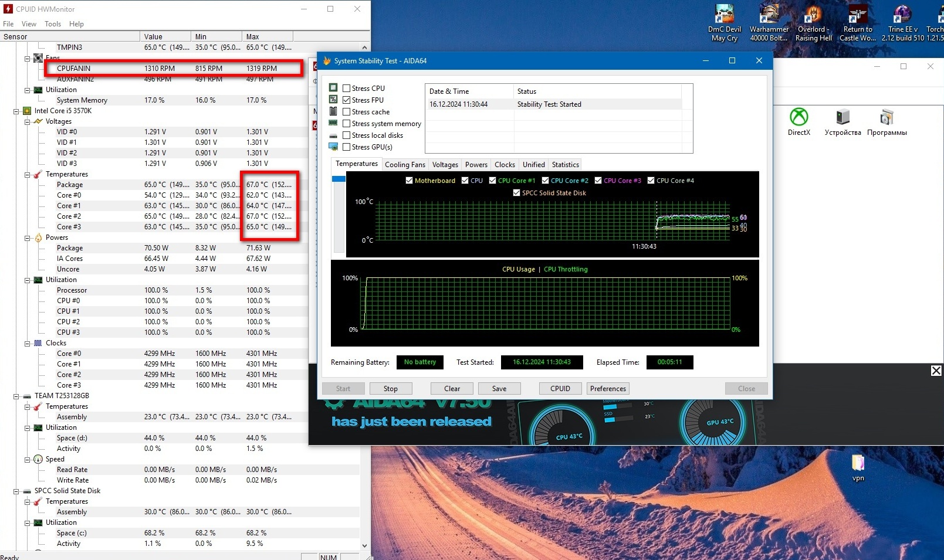The width and height of the screenshot is (944, 560).
Task: Click the monitor icon beside Stress GPU(s)
Action: [x=333, y=147]
